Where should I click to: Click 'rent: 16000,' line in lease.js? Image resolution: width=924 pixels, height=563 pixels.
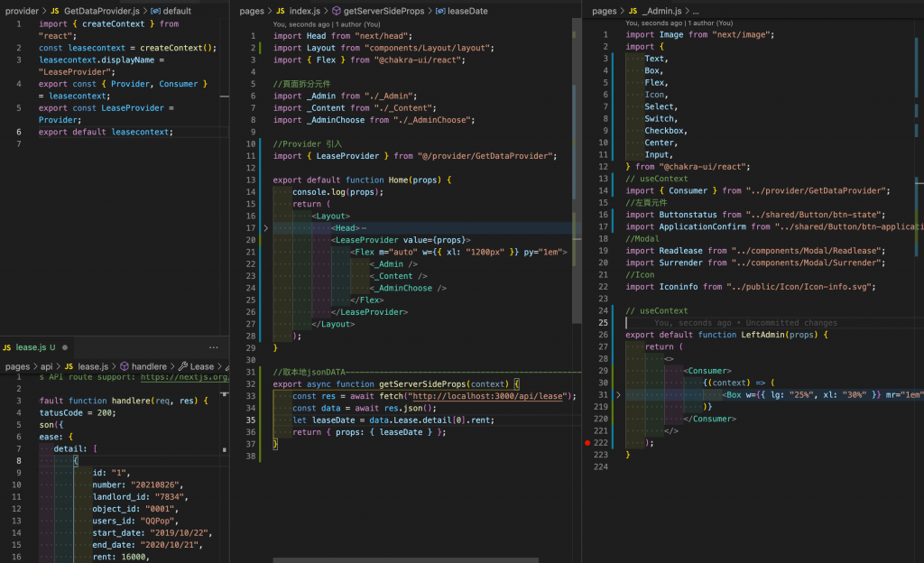pos(122,557)
